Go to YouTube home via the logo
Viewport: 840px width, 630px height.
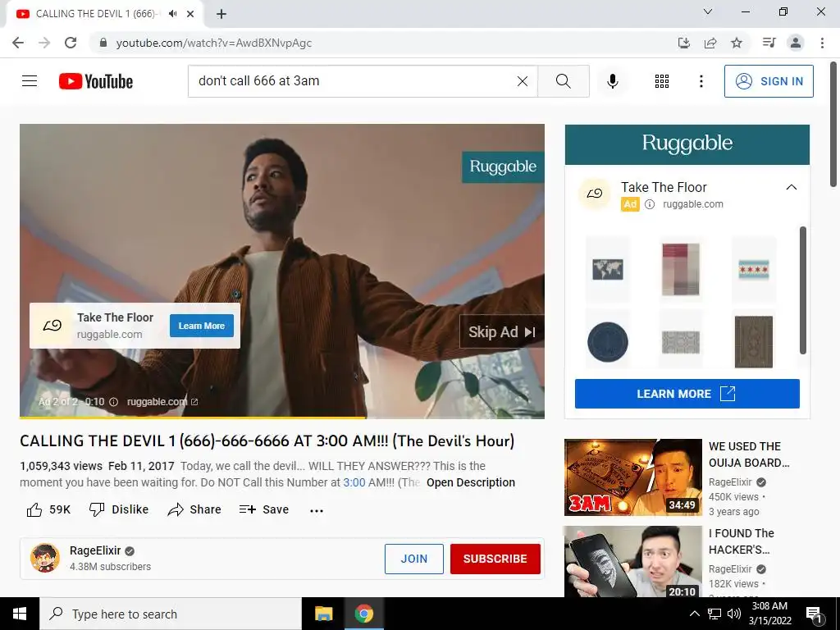(x=96, y=81)
